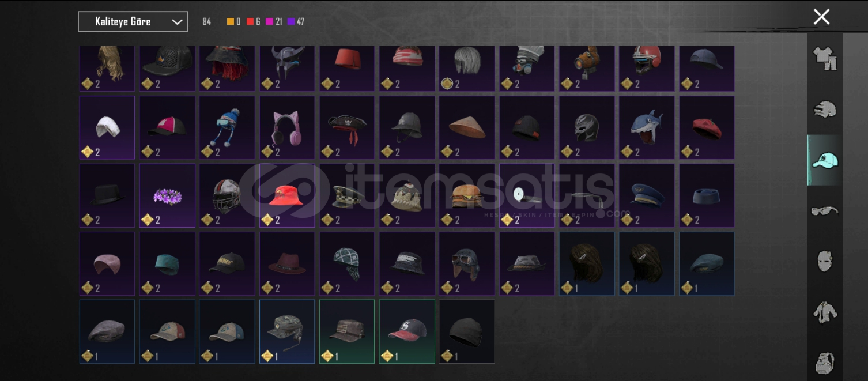Open the Kaliteye Göre sort dropdown

tap(133, 22)
